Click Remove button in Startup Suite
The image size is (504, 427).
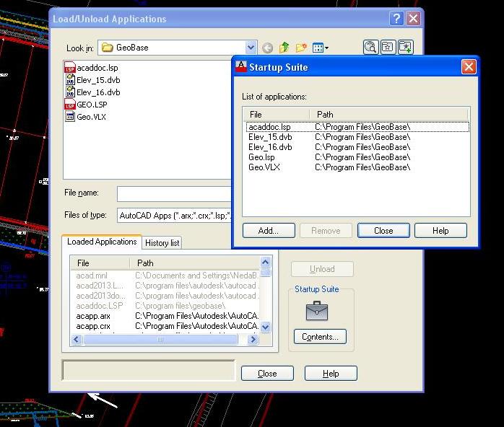tap(326, 231)
